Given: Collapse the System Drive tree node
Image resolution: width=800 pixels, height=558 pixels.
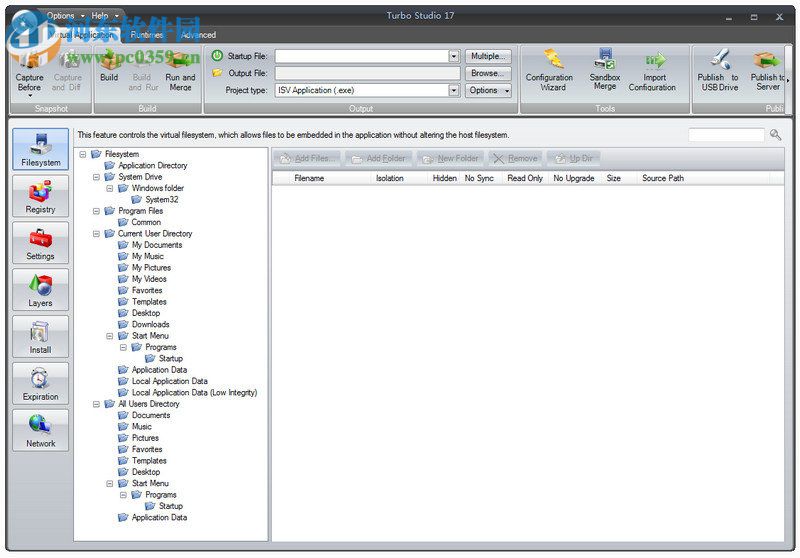Looking at the screenshot, I should tap(96, 177).
